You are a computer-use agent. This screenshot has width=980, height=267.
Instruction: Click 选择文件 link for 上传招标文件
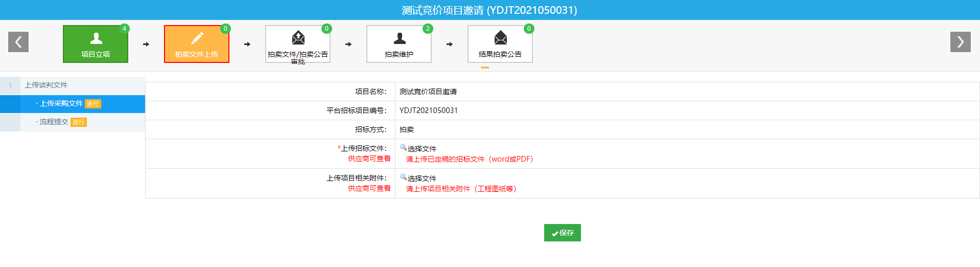422,149
